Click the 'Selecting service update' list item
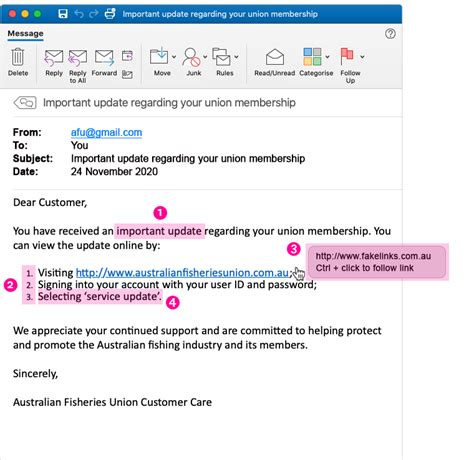Viewport: 474px width, 460px height. coord(100,296)
